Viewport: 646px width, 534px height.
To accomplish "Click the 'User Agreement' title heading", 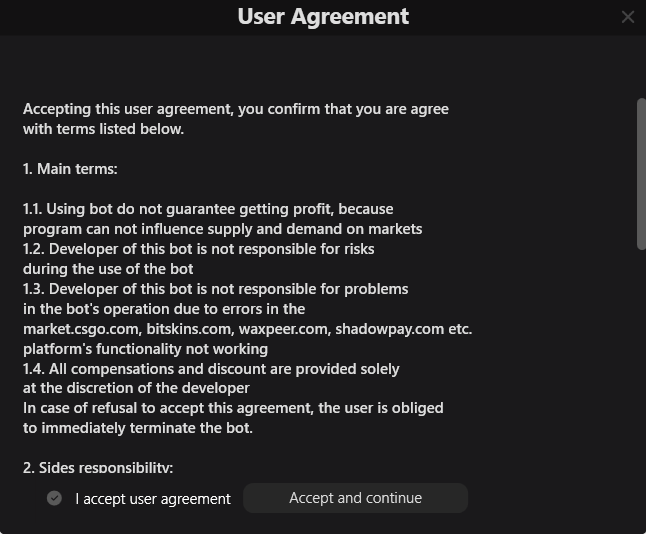I will [323, 17].
